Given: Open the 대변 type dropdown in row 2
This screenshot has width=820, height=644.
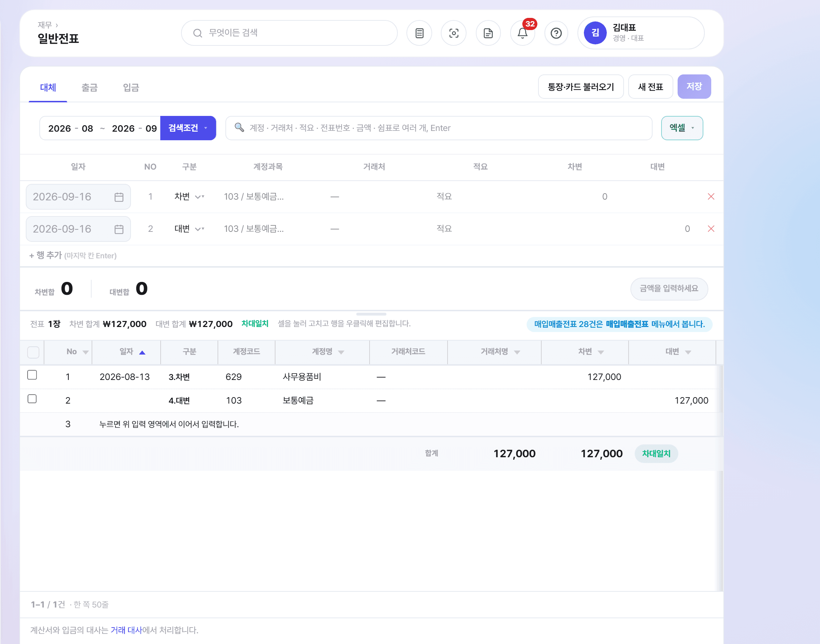Looking at the screenshot, I should click(x=189, y=229).
